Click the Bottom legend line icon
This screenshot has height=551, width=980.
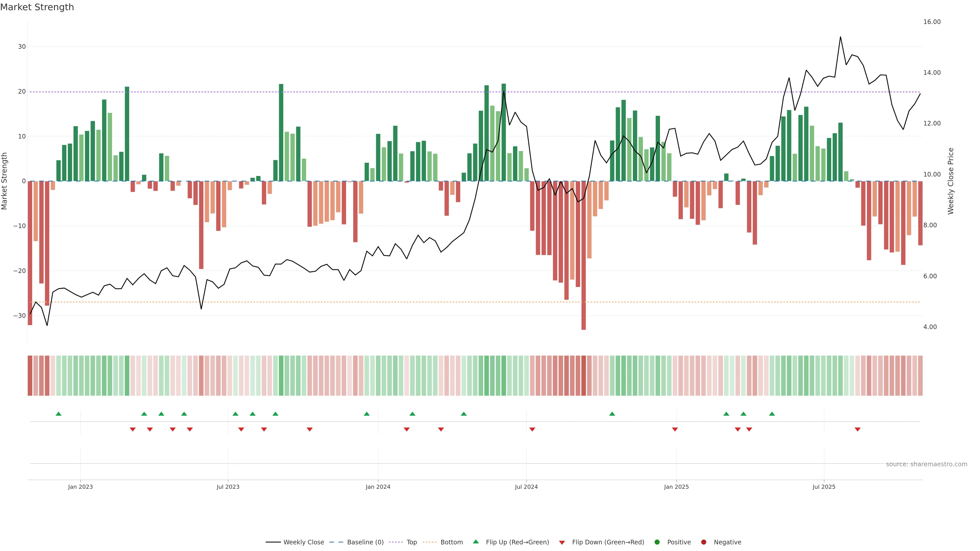(x=430, y=542)
